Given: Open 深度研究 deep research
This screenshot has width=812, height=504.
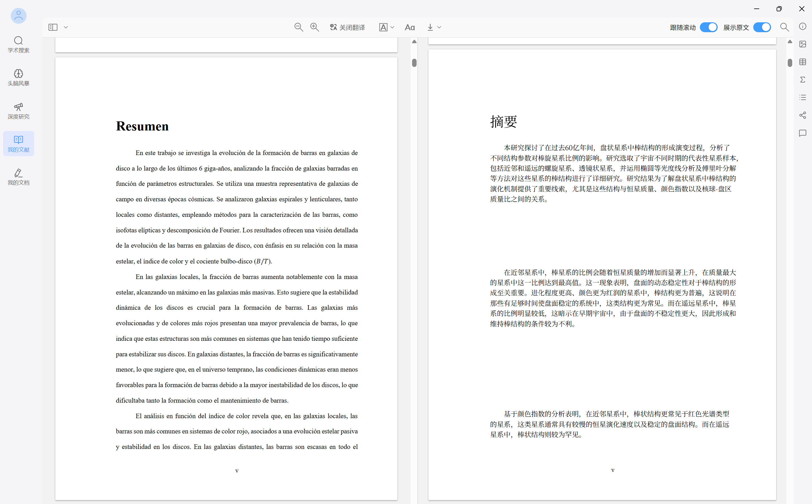Looking at the screenshot, I should click(x=19, y=111).
